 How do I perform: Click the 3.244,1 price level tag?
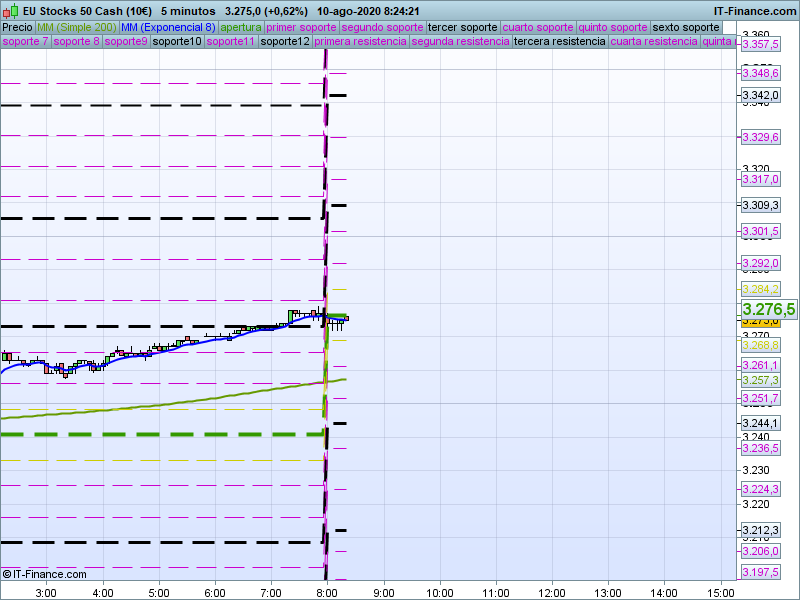[x=759, y=423]
